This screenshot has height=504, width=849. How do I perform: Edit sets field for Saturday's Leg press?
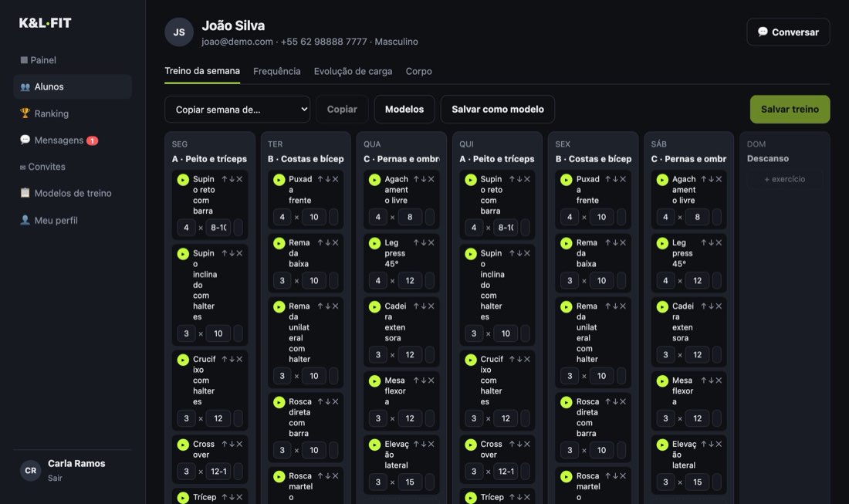pyautogui.click(x=665, y=280)
